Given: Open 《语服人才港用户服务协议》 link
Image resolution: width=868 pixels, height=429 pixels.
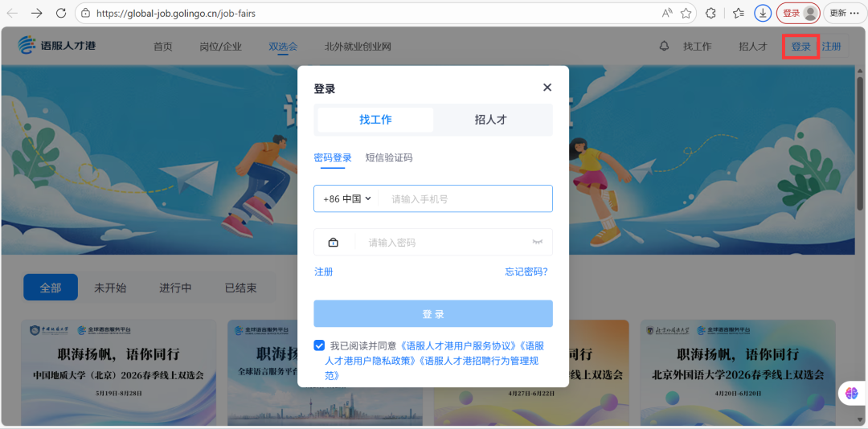Looking at the screenshot, I should coord(459,346).
